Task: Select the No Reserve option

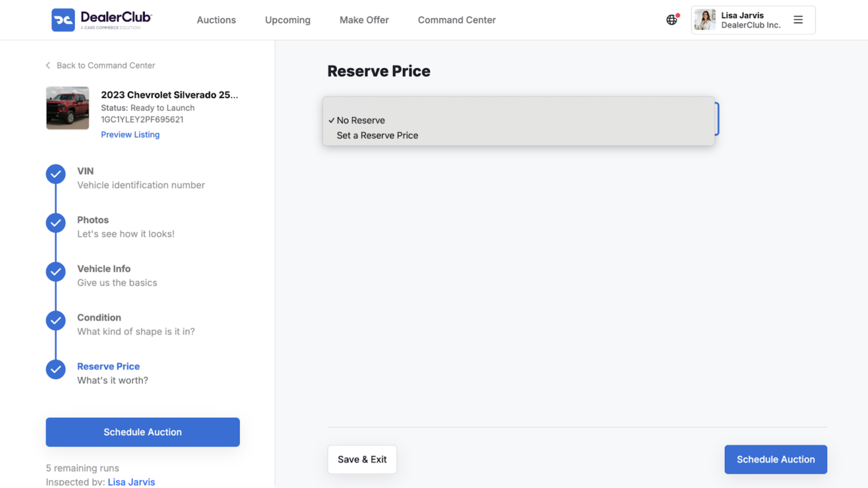Action: coord(518,120)
